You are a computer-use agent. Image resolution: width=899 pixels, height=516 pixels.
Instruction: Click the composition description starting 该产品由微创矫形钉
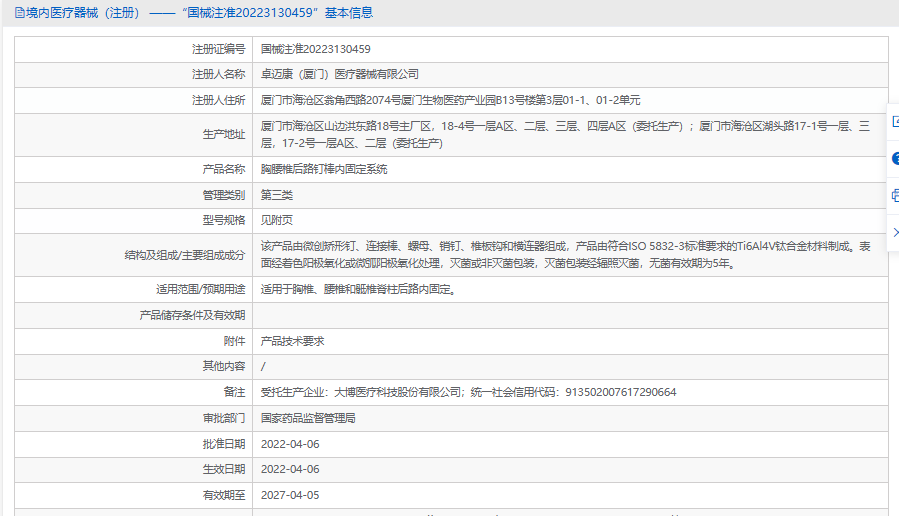click(x=565, y=255)
